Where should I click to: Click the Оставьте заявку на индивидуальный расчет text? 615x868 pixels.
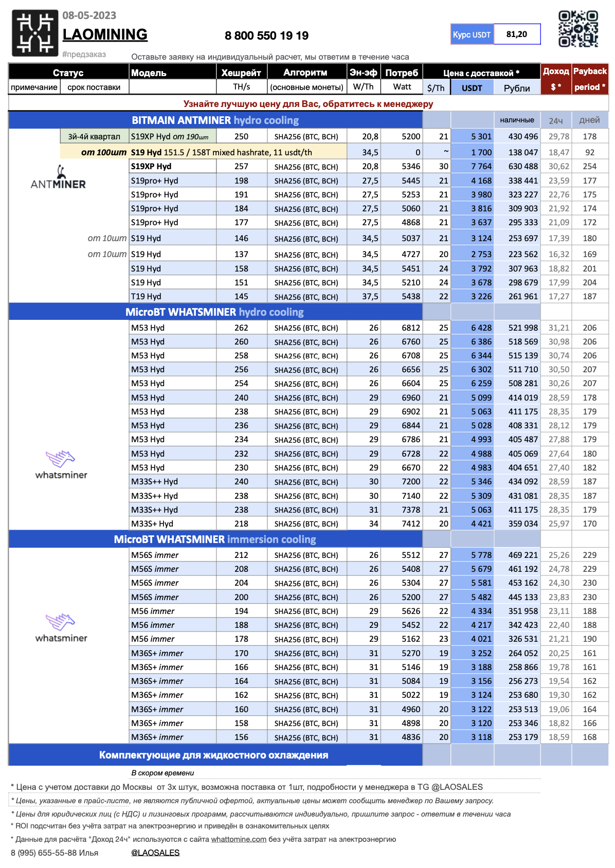pos(270,57)
